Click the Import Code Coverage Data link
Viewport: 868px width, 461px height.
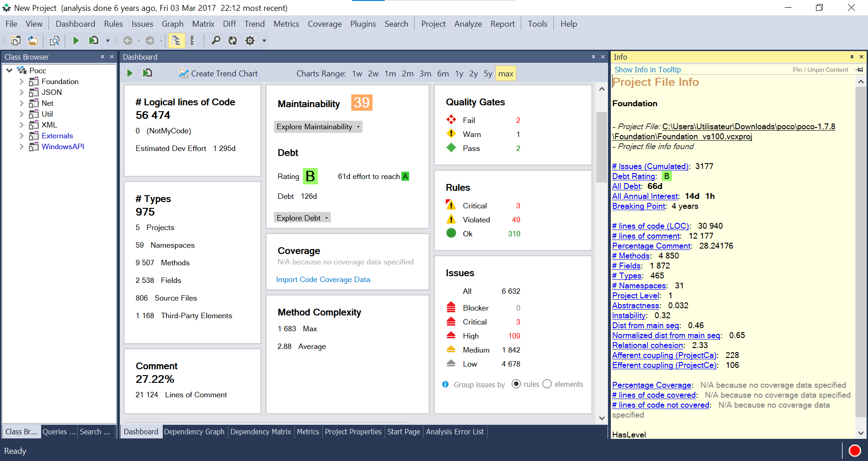[323, 280]
